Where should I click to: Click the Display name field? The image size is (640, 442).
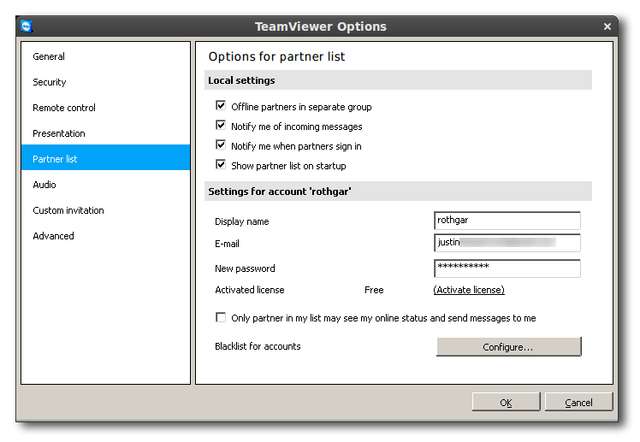tap(507, 221)
